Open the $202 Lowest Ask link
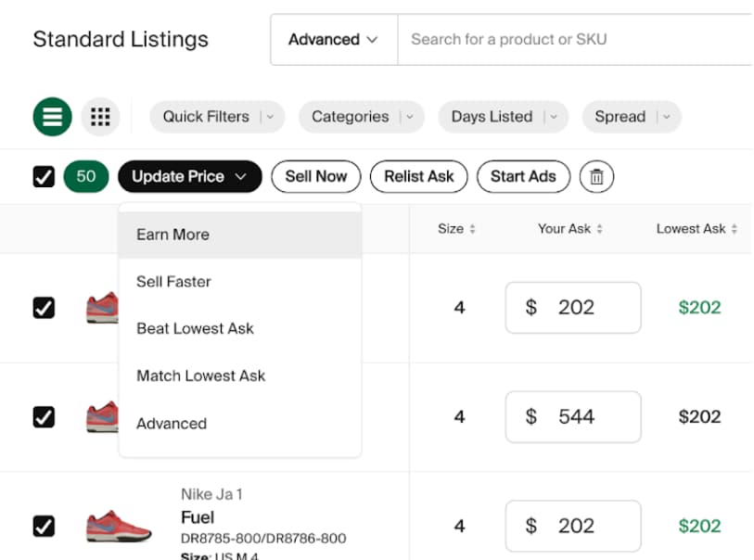754x560 pixels. pos(699,308)
